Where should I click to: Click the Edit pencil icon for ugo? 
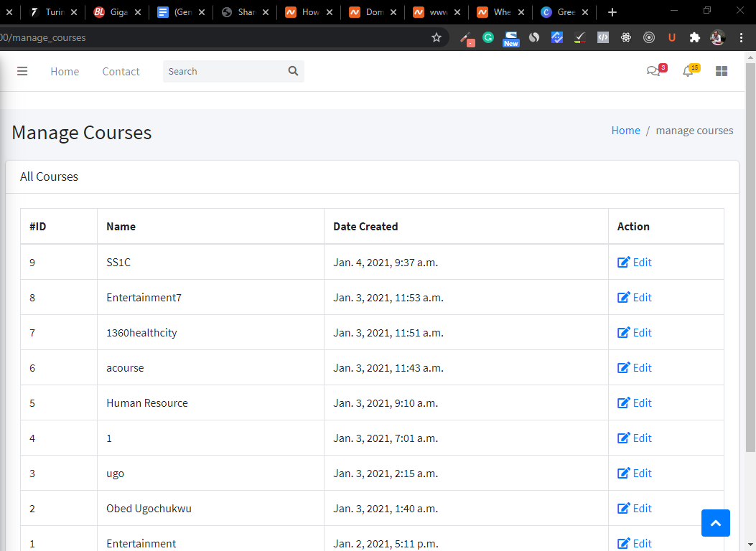point(623,473)
